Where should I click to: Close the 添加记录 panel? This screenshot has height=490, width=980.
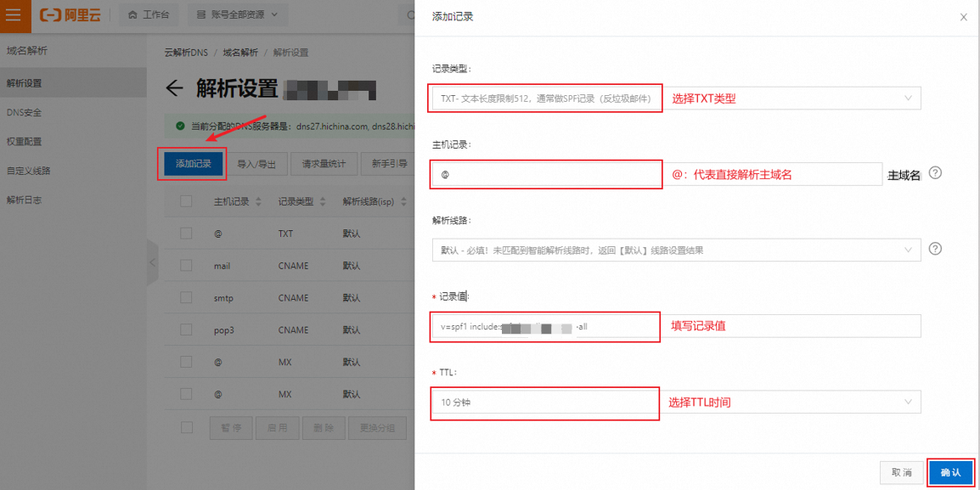pos(963,18)
